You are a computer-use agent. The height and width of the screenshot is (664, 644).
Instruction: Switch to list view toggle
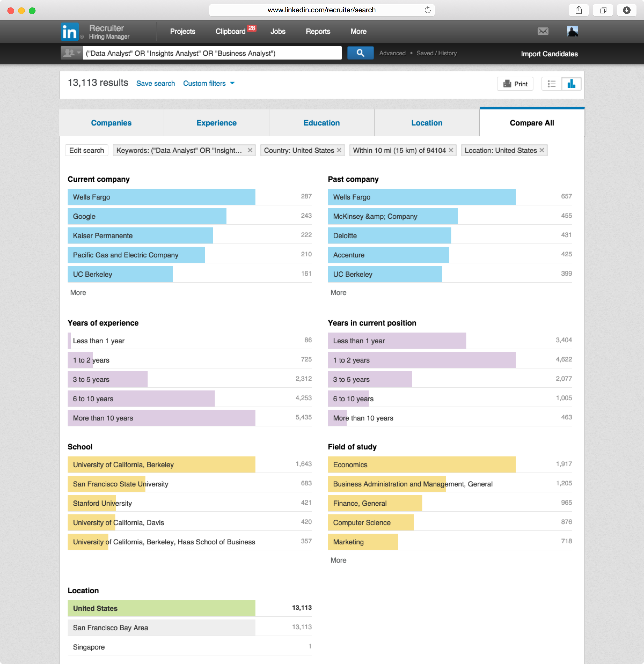tap(551, 84)
